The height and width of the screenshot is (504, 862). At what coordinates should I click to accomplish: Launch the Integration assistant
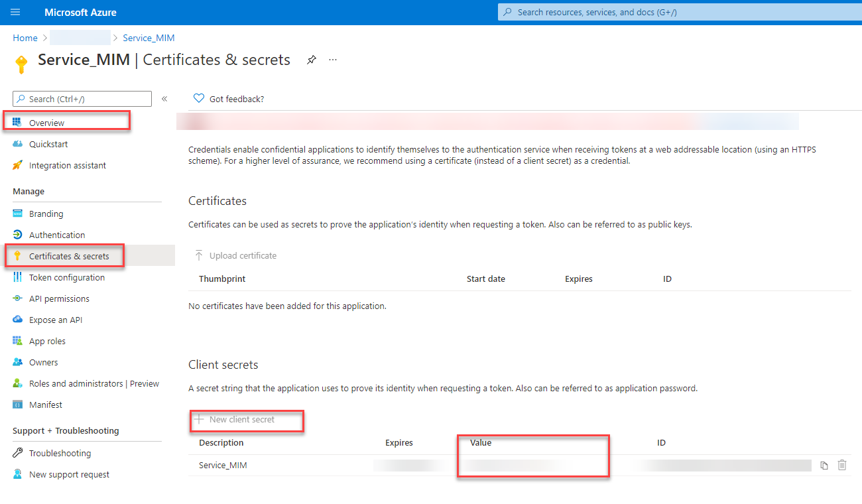tap(67, 165)
